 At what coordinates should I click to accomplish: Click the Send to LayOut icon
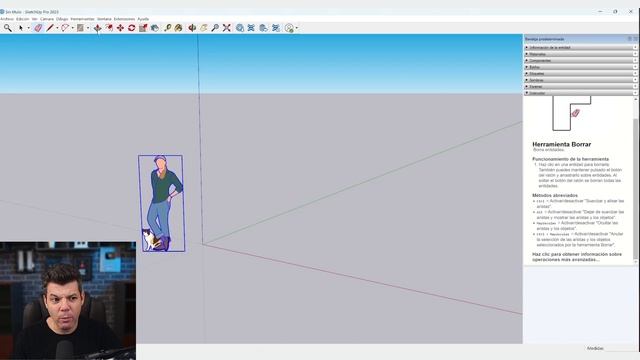264,28
